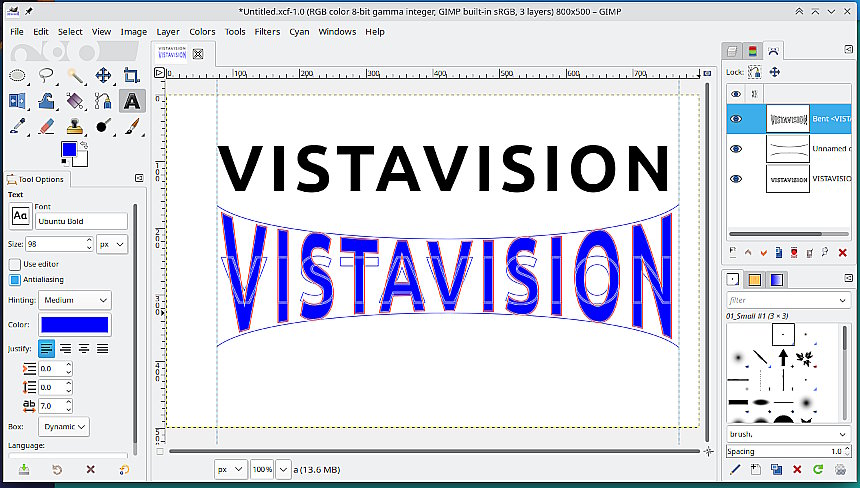Lower the selected path
860x488 pixels.
click(763, 253)
